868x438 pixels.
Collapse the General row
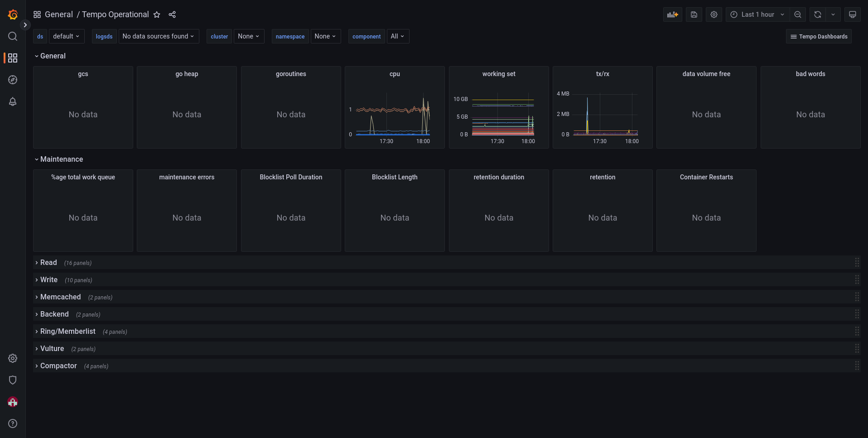click(x=50, y=56)
